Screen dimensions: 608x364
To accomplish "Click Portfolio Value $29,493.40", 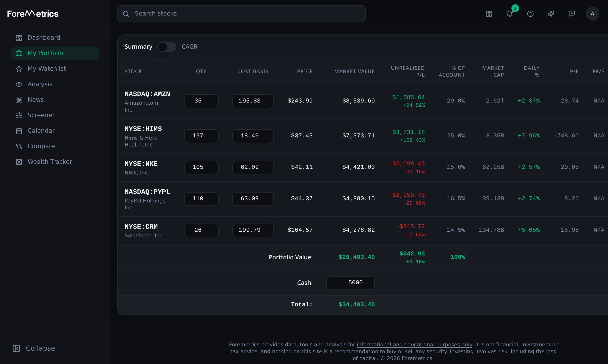I will pyautogui.click(x=356, y=257).
